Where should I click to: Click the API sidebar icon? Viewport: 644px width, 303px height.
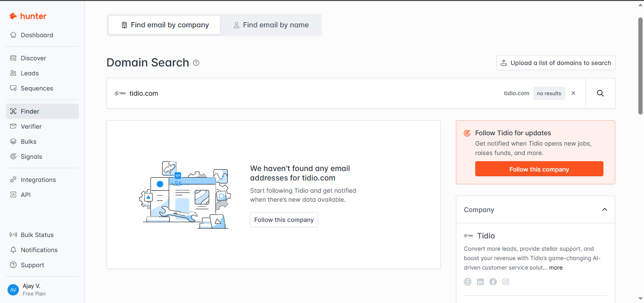pos(13,195)
